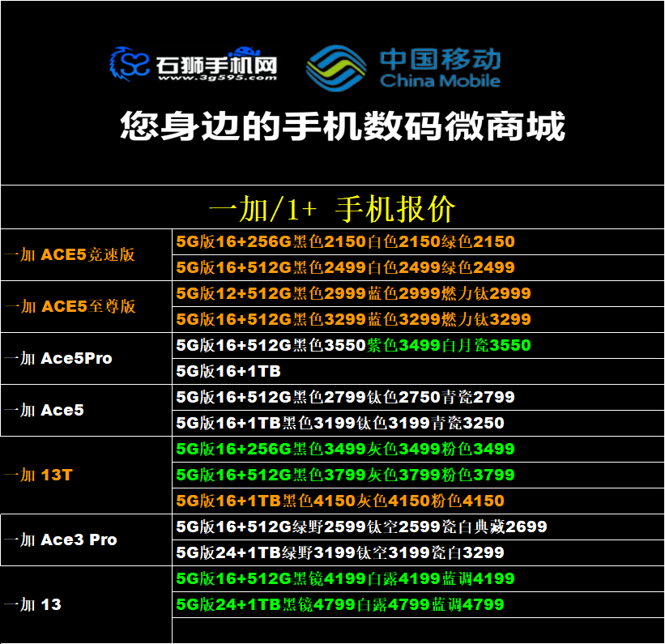
Task: Click ACE5至尊版 16+512G row priced 3299
Action: point(418,319)
